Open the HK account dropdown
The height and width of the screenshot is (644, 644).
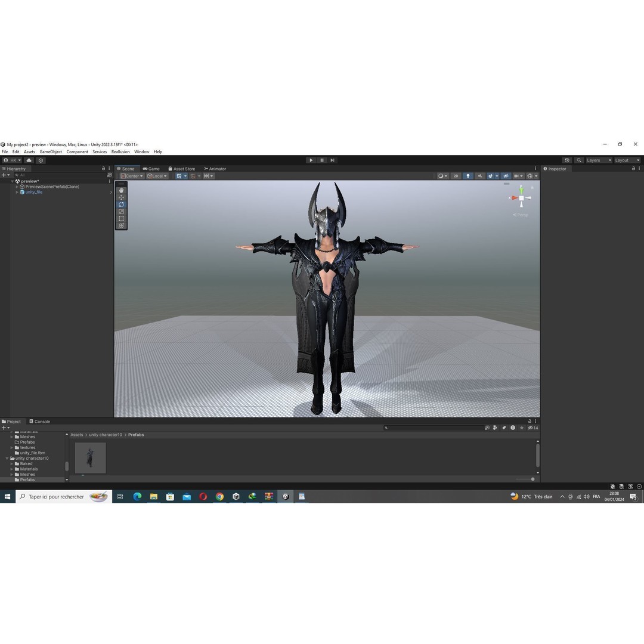click(x=12, y=160)
